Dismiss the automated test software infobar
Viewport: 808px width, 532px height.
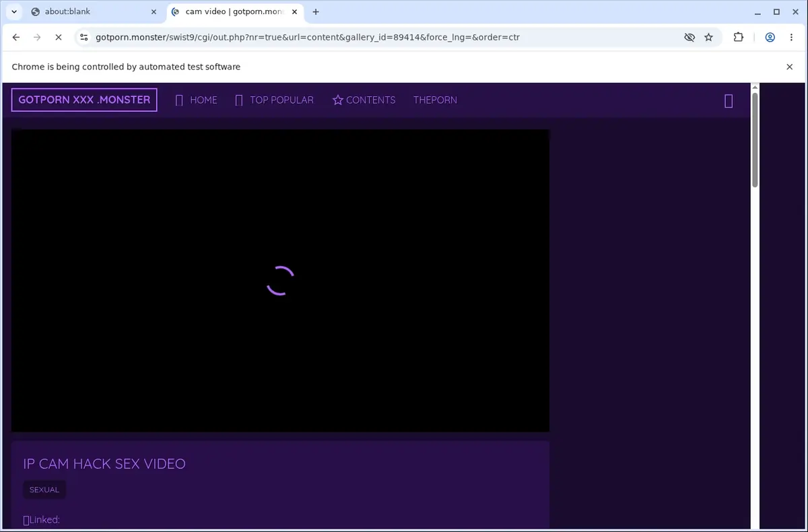790,67
